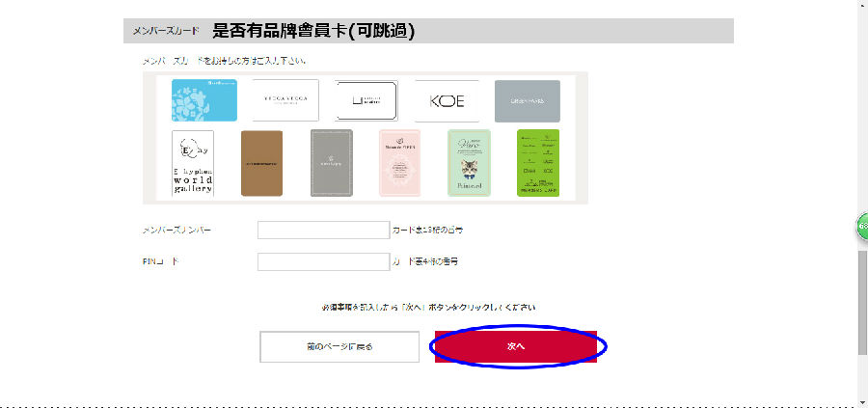Viewport: 868px width, 408px height.
Task: Select the gray GREEN PARKS card
Action: (527, 100)
